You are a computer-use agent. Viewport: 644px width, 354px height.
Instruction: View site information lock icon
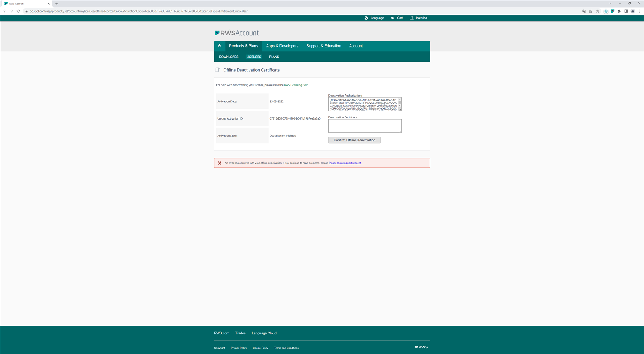(x=26, y=11)
